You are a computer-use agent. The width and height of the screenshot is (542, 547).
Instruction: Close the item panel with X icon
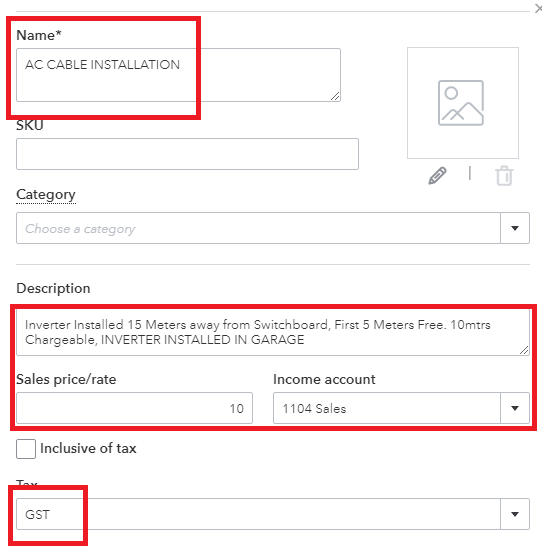click(x=538, y=8)
